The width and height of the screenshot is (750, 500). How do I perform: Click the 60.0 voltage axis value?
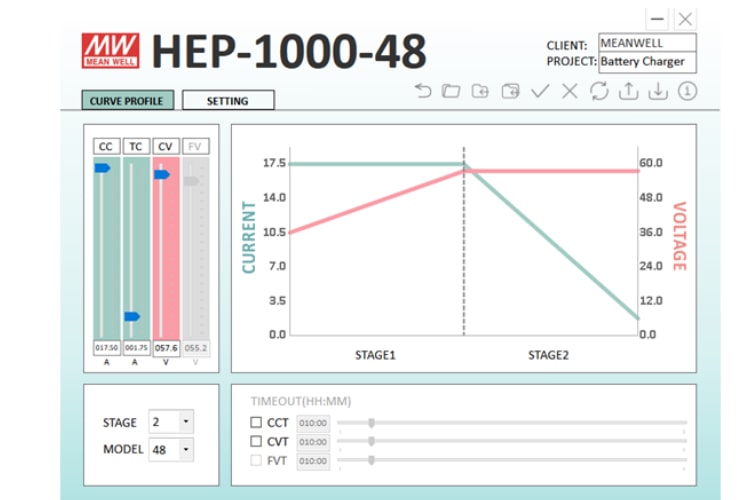(651, 163)
